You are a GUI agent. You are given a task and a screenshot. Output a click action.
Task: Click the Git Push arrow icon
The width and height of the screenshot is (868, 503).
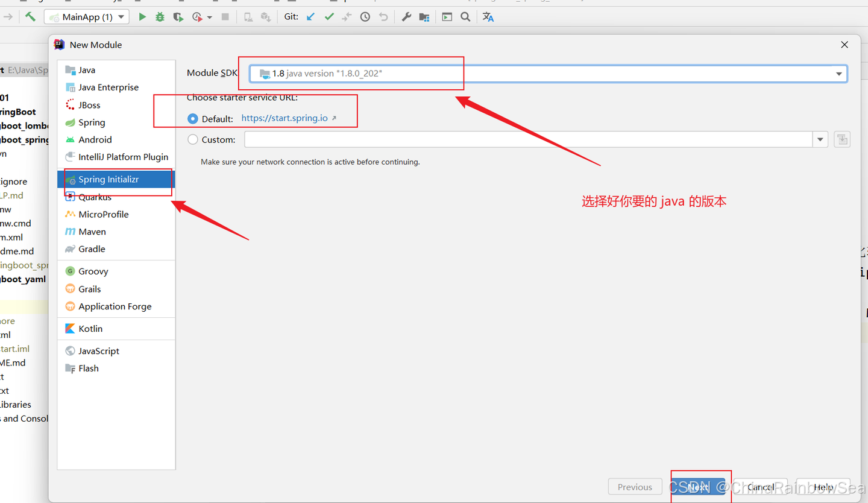(x=347, y=17)
